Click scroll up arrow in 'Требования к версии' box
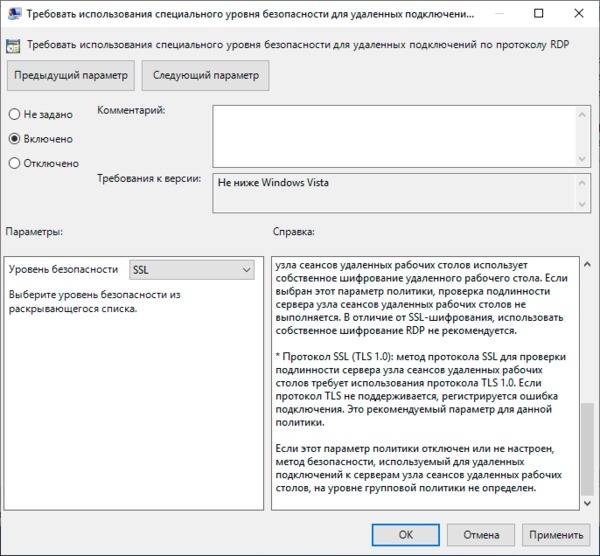Image resolution: width=600 pixels, height=556 pixels. (x=582, y=183)
